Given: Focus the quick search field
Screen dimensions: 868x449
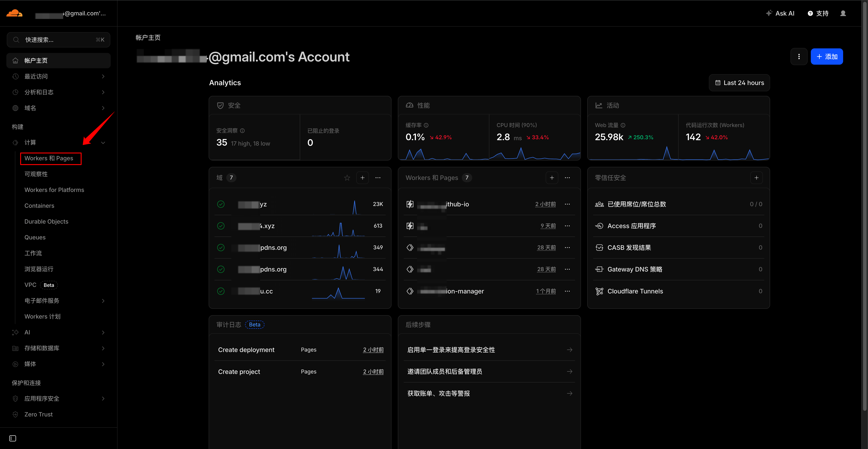Looking at the screenshot, I should 58,40.
